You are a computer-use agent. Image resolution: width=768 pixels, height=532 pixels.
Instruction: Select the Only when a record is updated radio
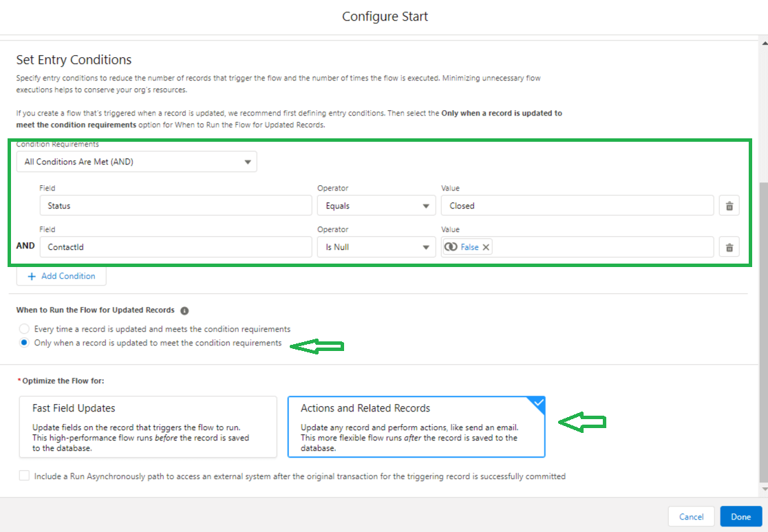(24, 342)
